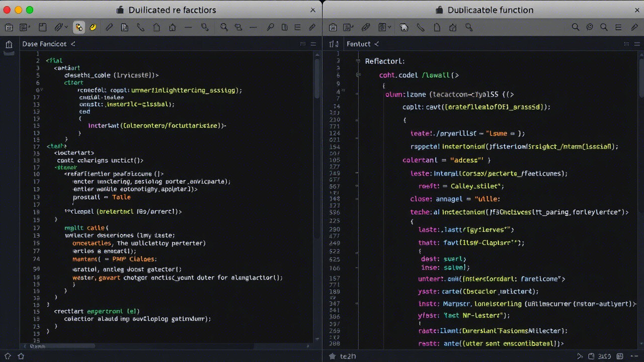Click the elephant-shaped icon in the right toolbar
644x362 pixels.
404,27
